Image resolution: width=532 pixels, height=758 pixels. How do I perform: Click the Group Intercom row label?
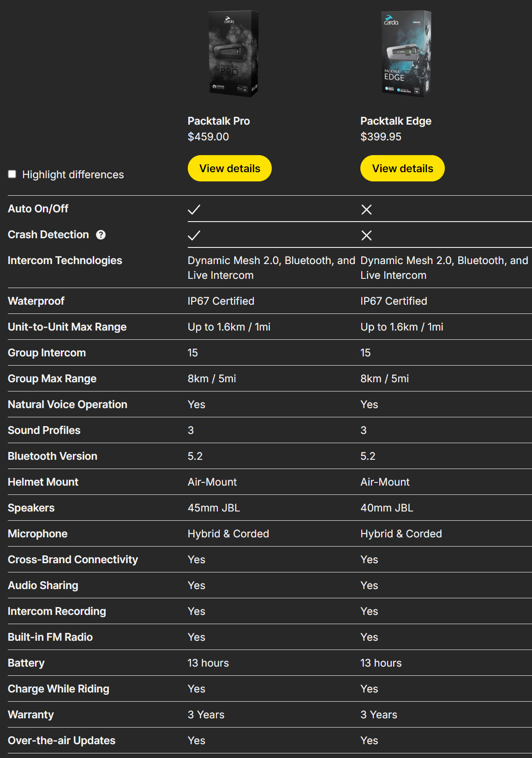[47, 353]
